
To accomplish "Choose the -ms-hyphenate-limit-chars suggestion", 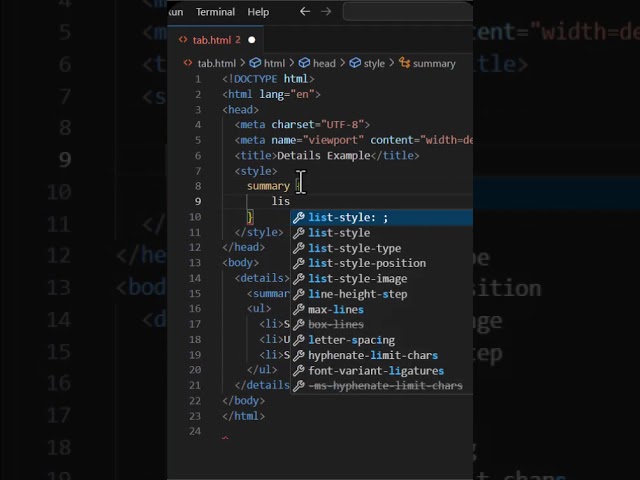I will click(382, 386).
